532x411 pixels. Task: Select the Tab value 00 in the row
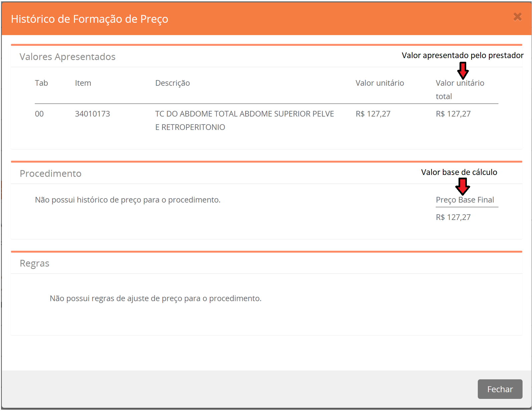(x=39, y=114)
